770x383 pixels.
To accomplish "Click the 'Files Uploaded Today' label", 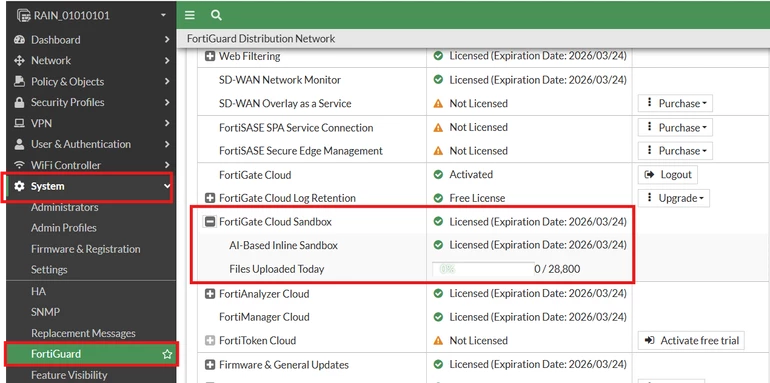I will 276,269.
